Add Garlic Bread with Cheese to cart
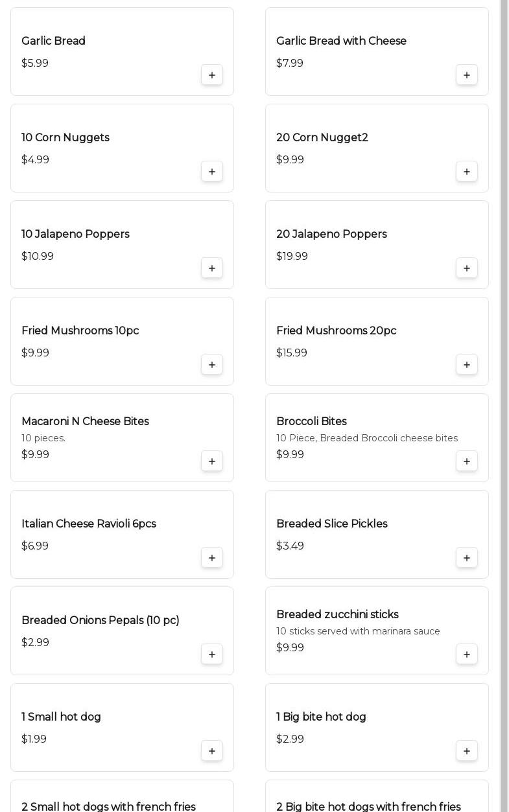The height and width of the screenshot is (812, 509). (x=467, y=75)
